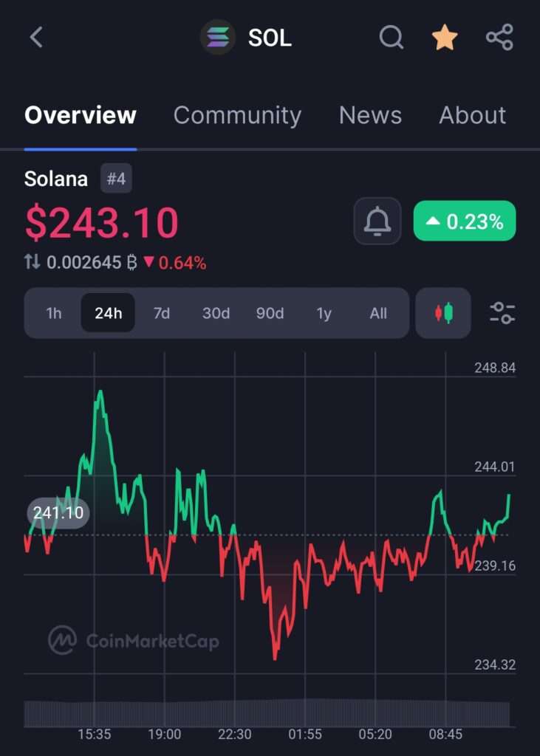Select the 90d time range
The image size is (540, 756).
coord(270,313)
